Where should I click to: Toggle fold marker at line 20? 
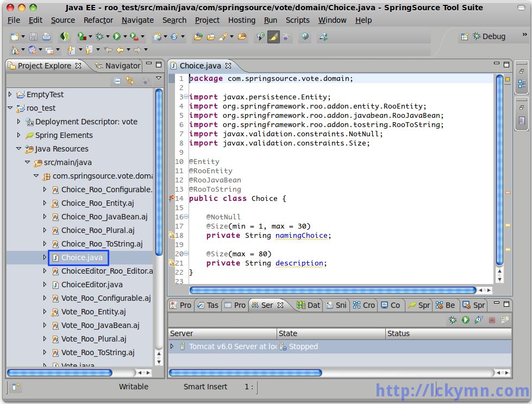pyautogui.click(x=186, y=254)
